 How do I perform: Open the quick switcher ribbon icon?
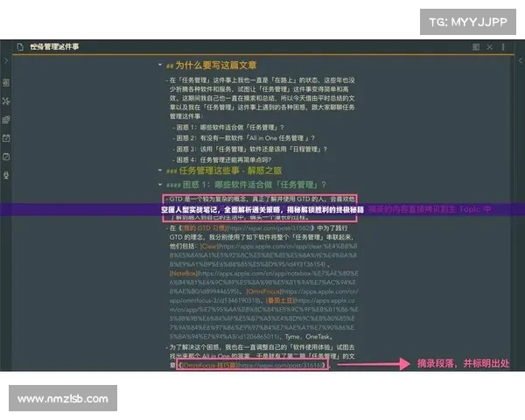pyautogui.click(x=6, y=82)
